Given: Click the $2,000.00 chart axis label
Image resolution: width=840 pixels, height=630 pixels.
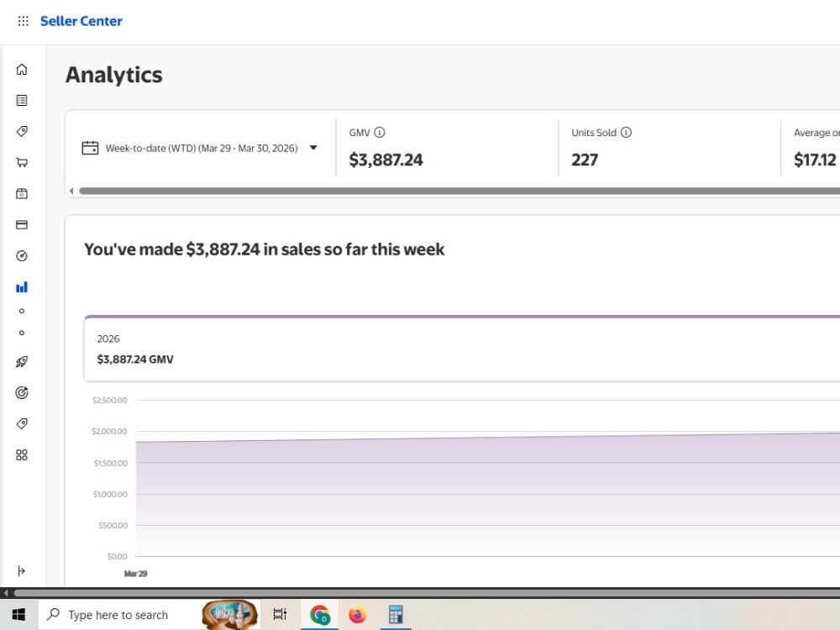Looking at the screenshot, I should tap(109, 431).
